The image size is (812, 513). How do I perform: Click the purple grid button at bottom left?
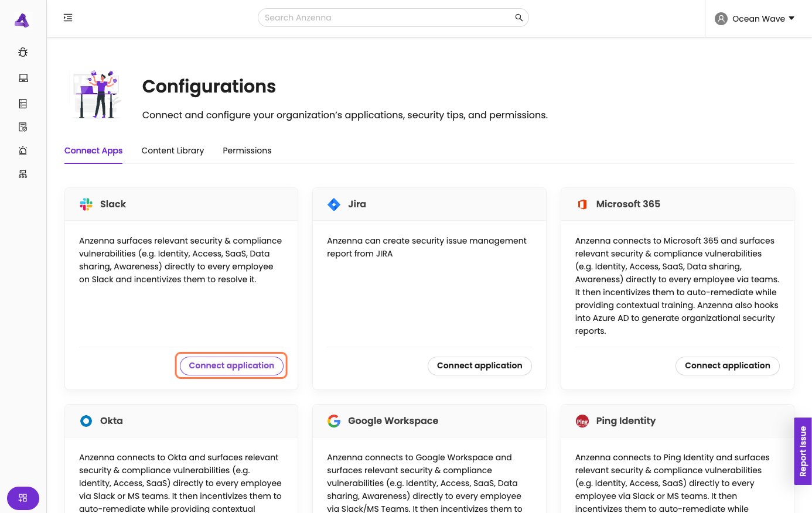pyautogui.click(x=23, y=498)
